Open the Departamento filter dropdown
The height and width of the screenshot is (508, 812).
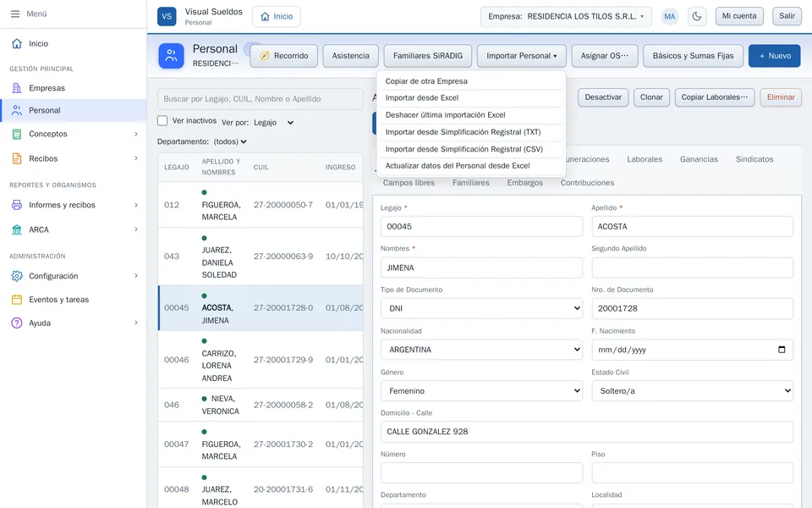230,141
